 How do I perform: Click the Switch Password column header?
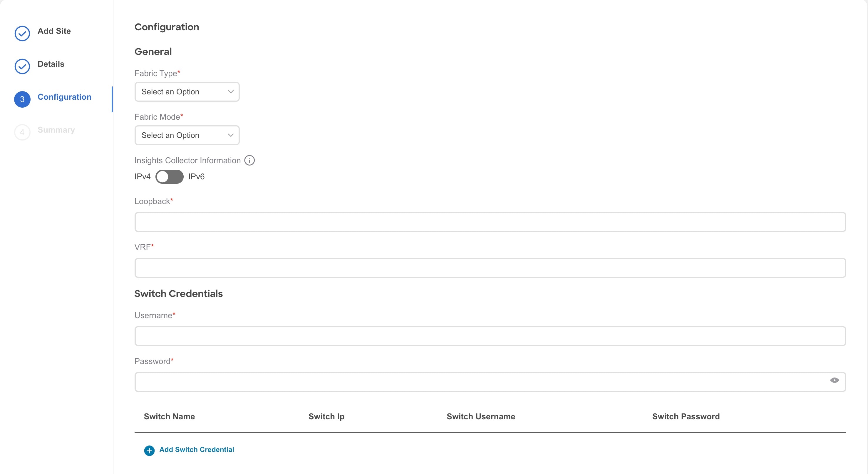coord(686,416)
